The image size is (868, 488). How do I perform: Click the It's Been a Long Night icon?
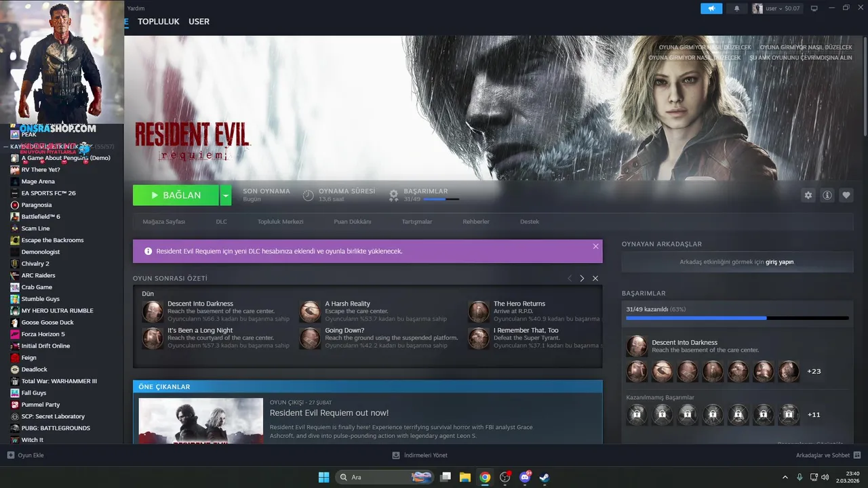click(153, 338)
